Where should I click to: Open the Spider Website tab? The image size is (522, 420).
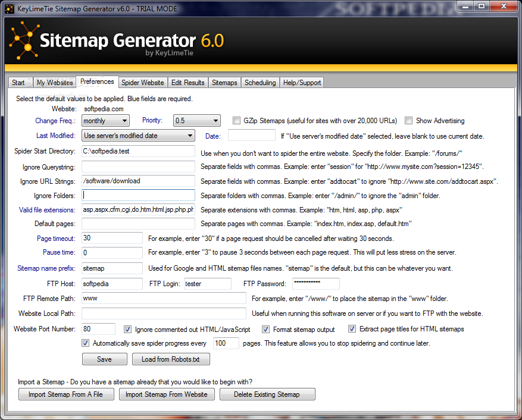(142, 83)
